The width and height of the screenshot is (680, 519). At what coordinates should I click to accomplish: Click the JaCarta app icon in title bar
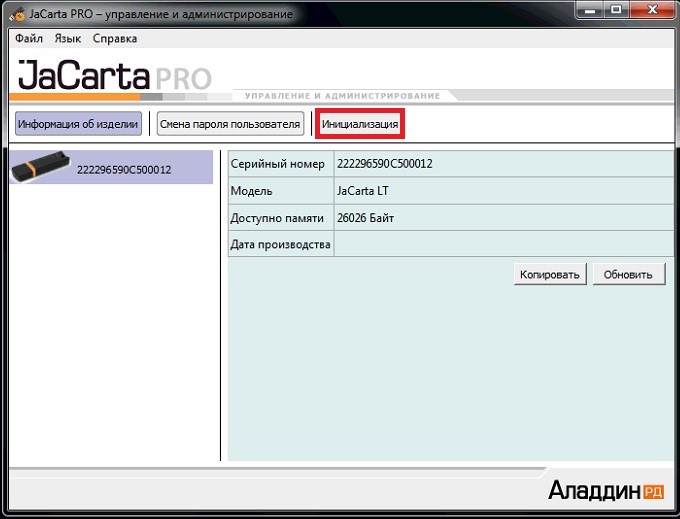coord(17,14)
